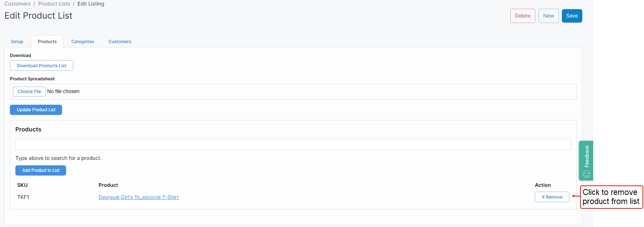Screen dimensions: 644x227
Task: Navigate to Customers via breadcrumb
Action: coord(17,4)
